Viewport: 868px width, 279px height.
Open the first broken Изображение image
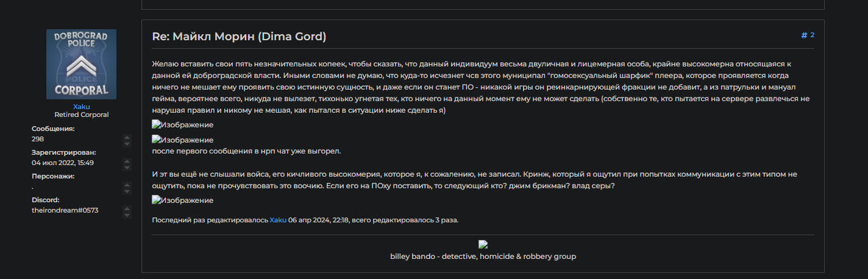tap(183, 125)
